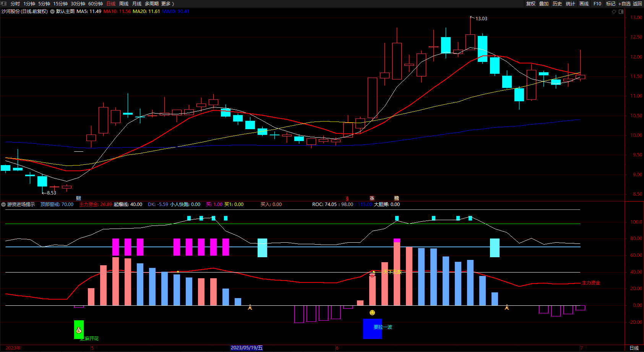The image size is (644, 352).
Task: Click the 8.53 low price annotation
Action: 52,193
